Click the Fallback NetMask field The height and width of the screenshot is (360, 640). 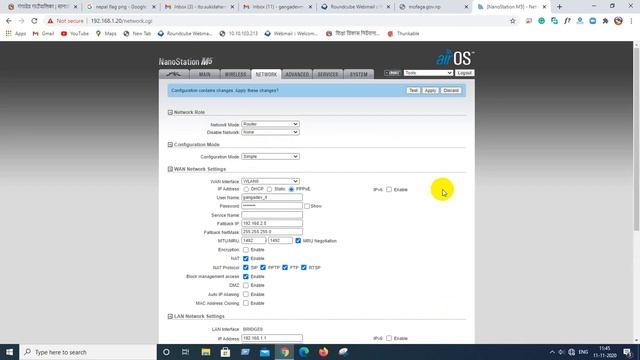pos(272,232)
